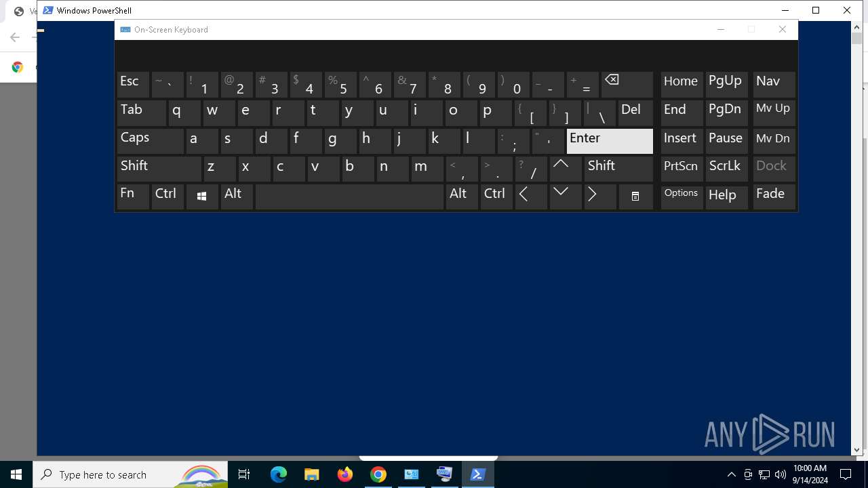Launch Firefox from the taskbar
The image size is (868, 488).
[345, 474]
